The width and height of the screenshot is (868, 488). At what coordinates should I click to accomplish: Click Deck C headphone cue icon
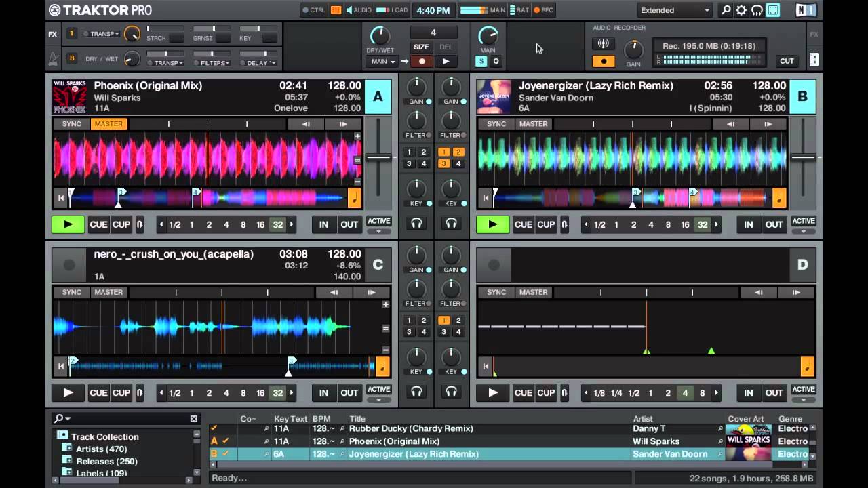coord(416,391)
